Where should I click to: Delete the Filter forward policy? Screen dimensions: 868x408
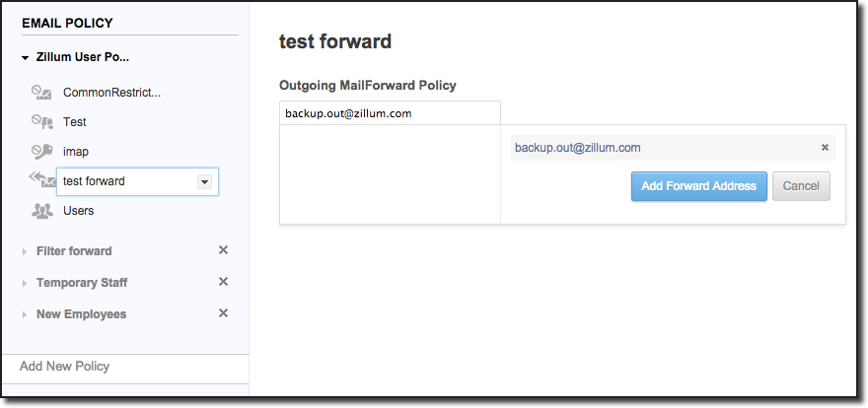pyautogui.click(x=223, y=250)
